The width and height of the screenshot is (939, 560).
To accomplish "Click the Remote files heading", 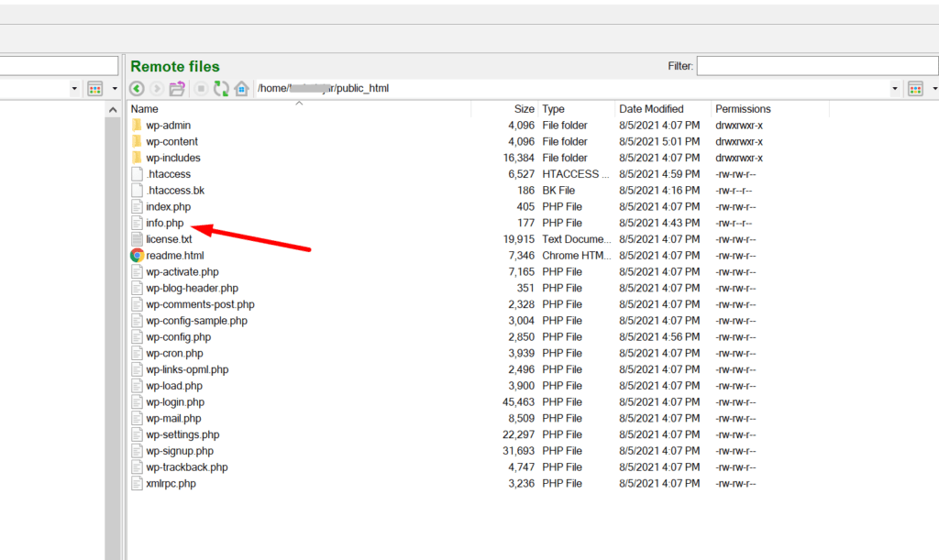I will pos(175,66).
